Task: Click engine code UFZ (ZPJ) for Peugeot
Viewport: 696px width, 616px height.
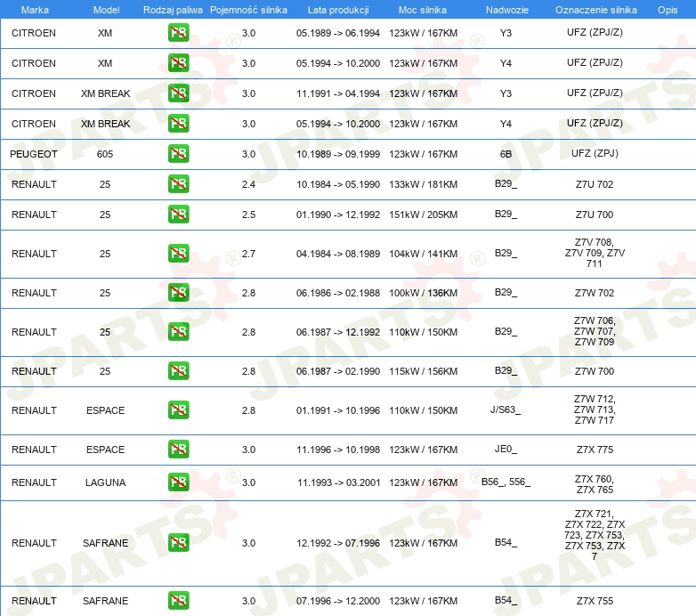Action: 595,154
